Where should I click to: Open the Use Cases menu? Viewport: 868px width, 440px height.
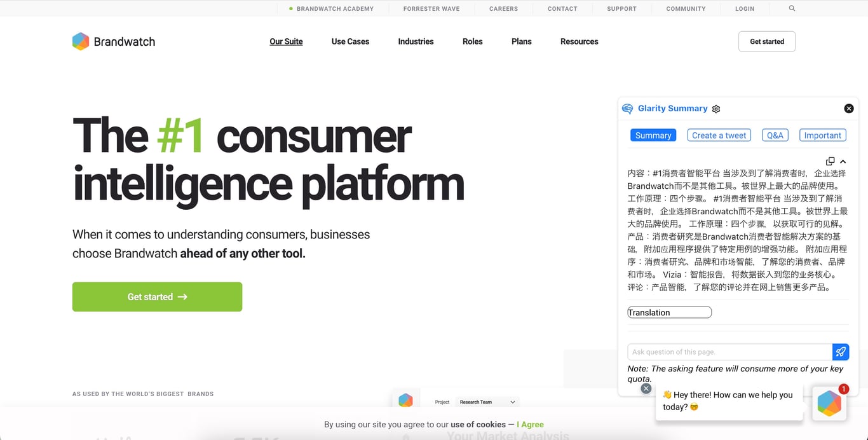pos(350,41)
